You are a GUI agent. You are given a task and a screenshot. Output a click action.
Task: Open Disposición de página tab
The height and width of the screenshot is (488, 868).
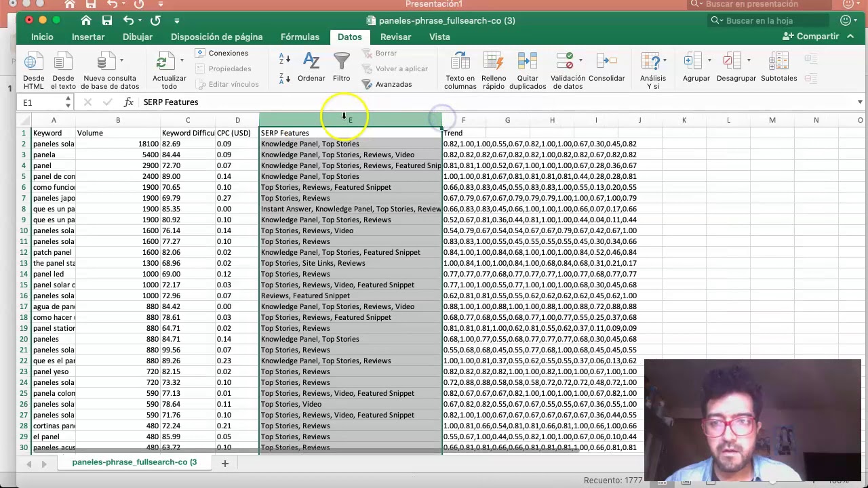[216, 37]
